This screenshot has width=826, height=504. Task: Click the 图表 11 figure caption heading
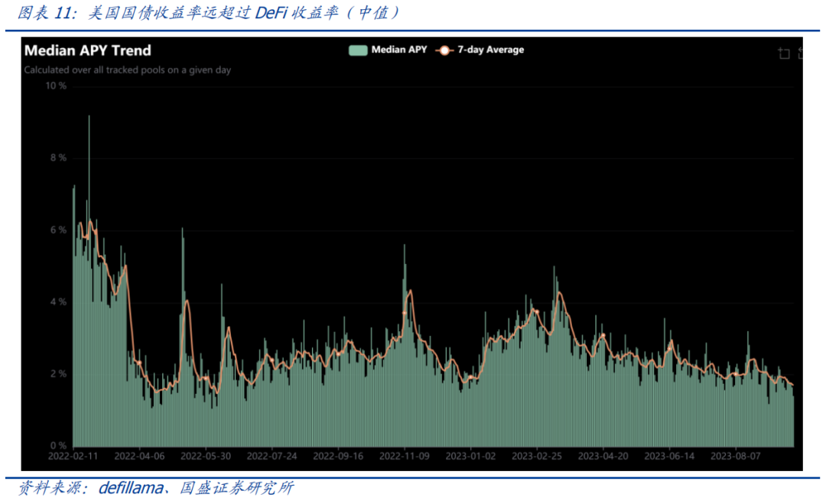(44, 13)
